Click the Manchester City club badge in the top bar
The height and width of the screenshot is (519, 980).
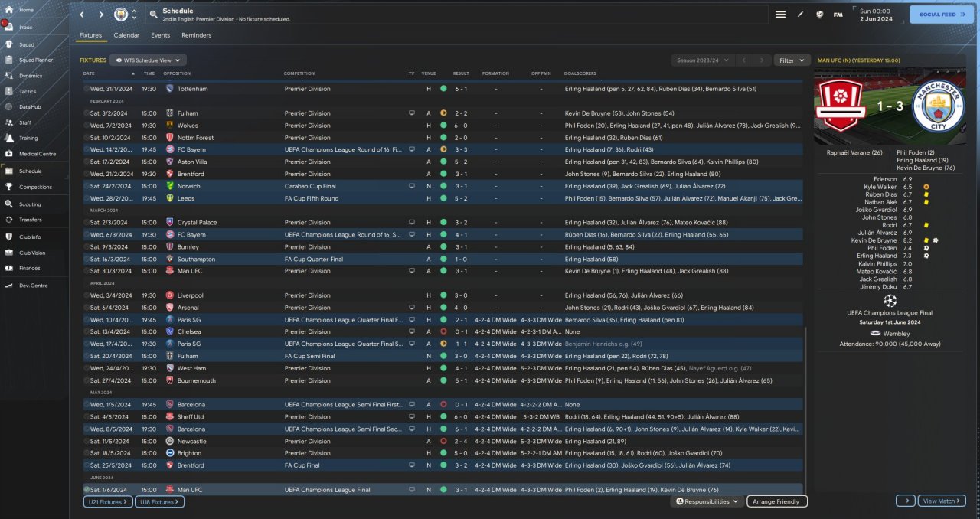[x=121, y=15]
